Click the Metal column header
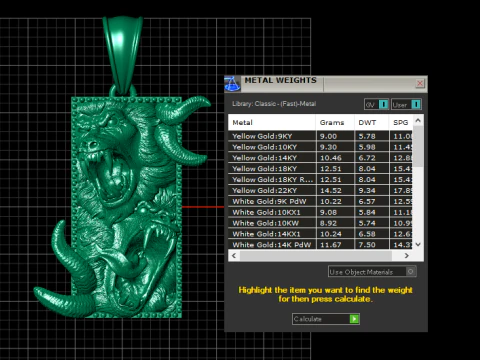 coord(272,122)
